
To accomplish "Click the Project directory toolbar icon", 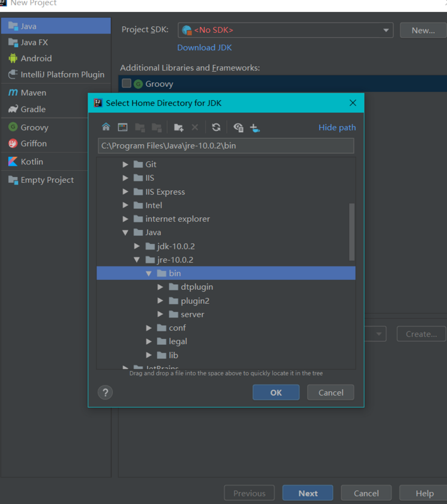I will [x=139, y=127].
